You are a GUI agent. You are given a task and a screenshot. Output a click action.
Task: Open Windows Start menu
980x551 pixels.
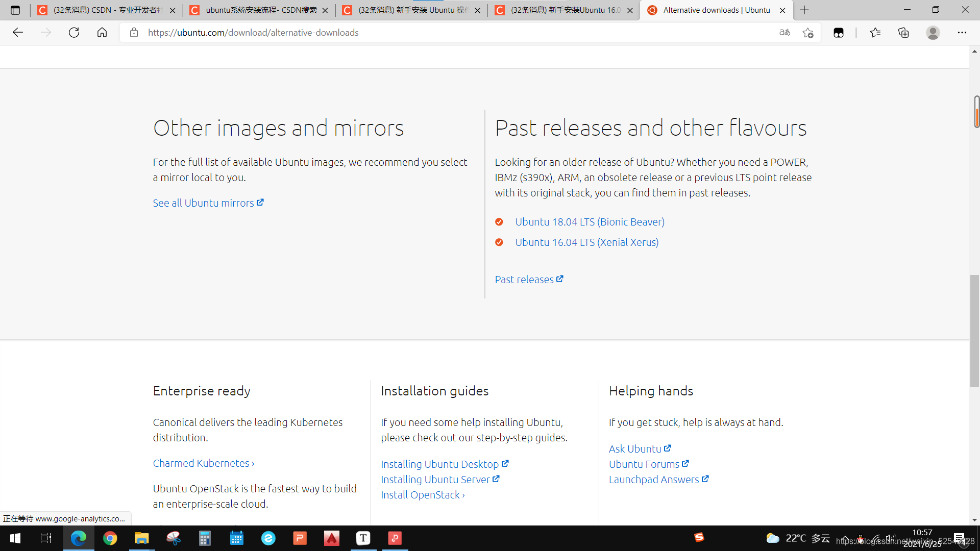click(15, 538)
